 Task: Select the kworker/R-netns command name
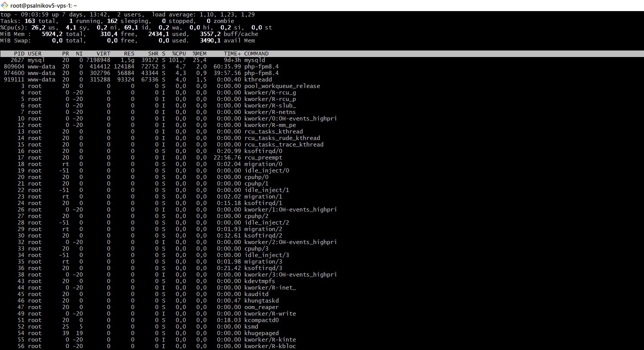[x=270, y=112]
